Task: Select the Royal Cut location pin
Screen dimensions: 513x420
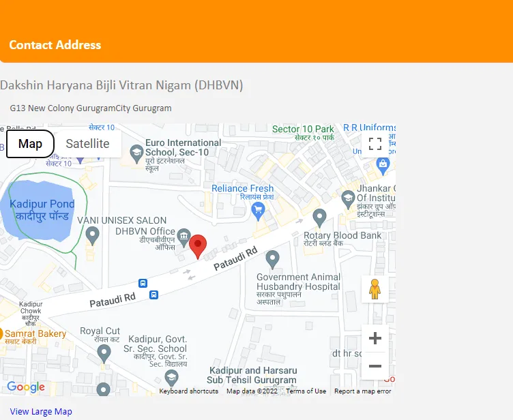Action: point(104,353)
